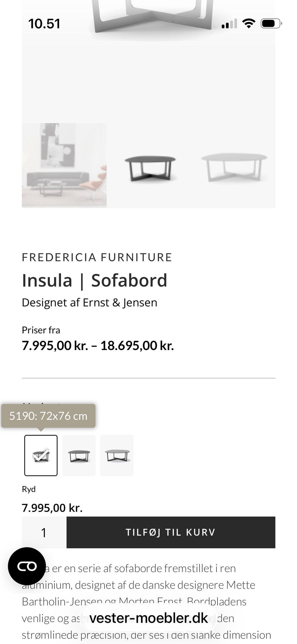Tap the Wi-Fi status icon

[x=248, y=23]
